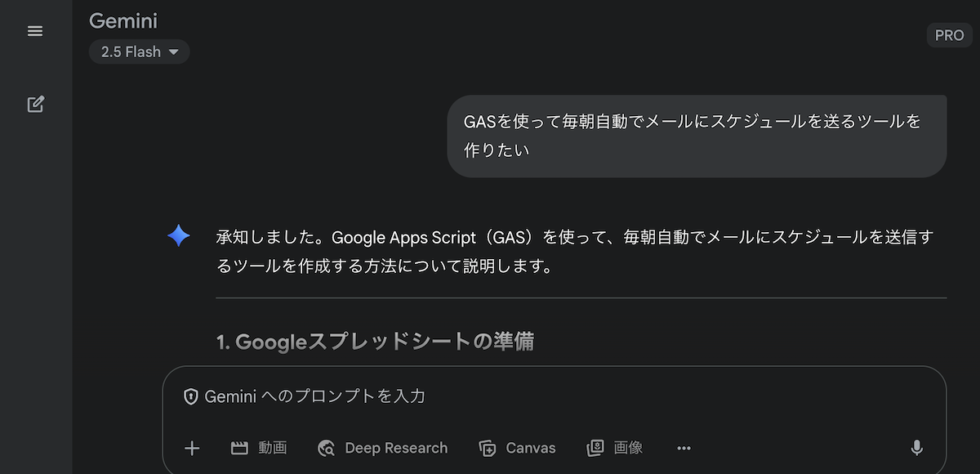The width and height of the screenshot is (980, 474).
Task: Show more tools via three dots
Action: tap(684, 448)
